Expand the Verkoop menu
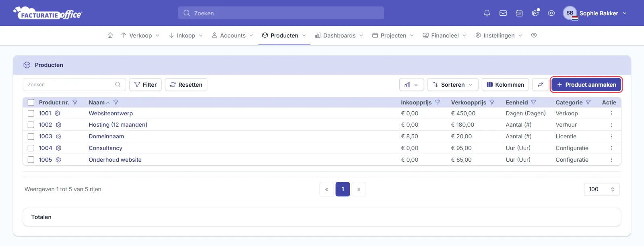Viewport: 644px width, 246px height. tap(140, 35)
